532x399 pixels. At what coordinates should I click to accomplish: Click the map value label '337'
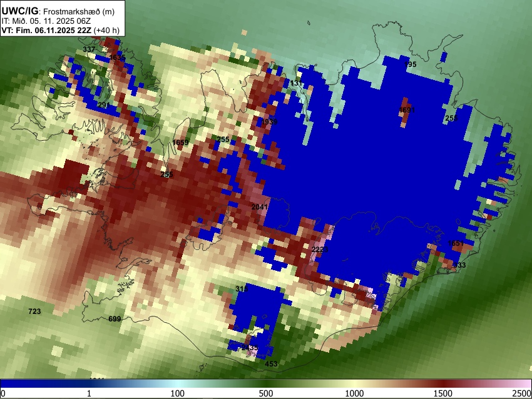[x=89, y=49]
